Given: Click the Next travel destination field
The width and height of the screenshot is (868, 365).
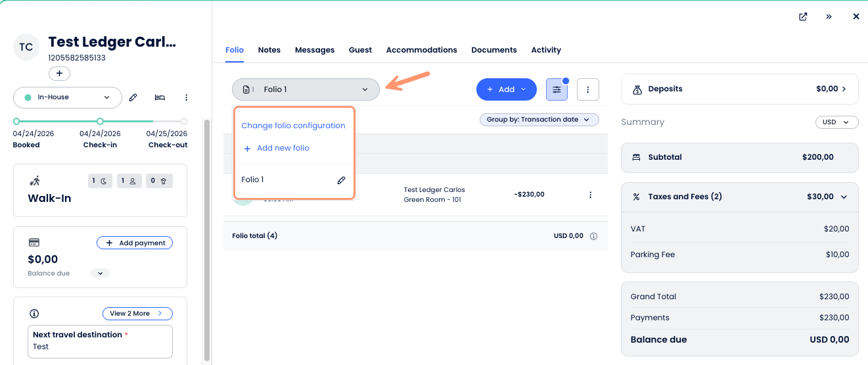Looking at the screenshot, I should 100,347.
